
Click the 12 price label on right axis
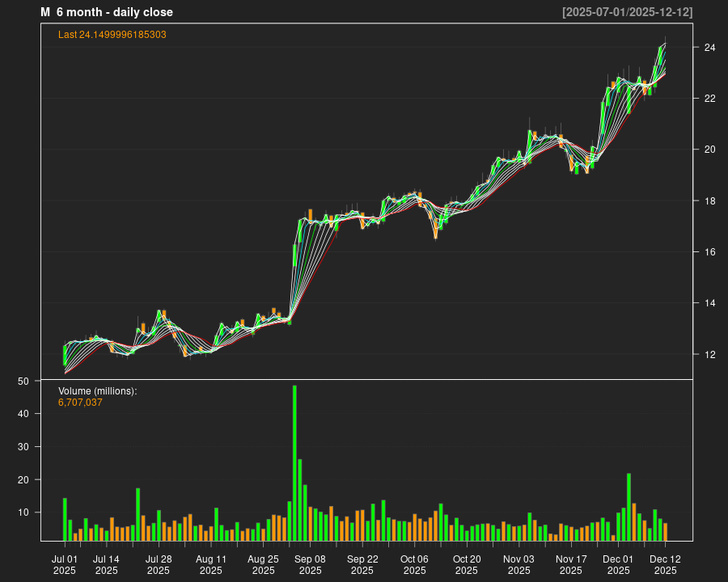(x=709, y=354)
